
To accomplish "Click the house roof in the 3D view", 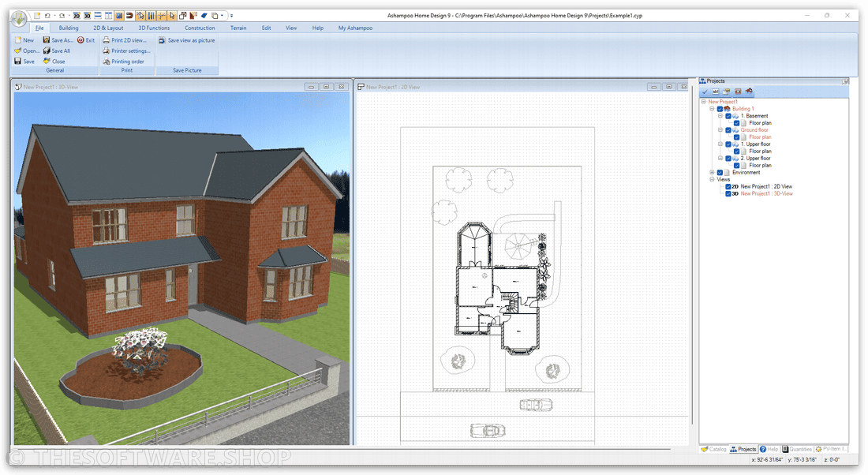I will pos(133,163).
